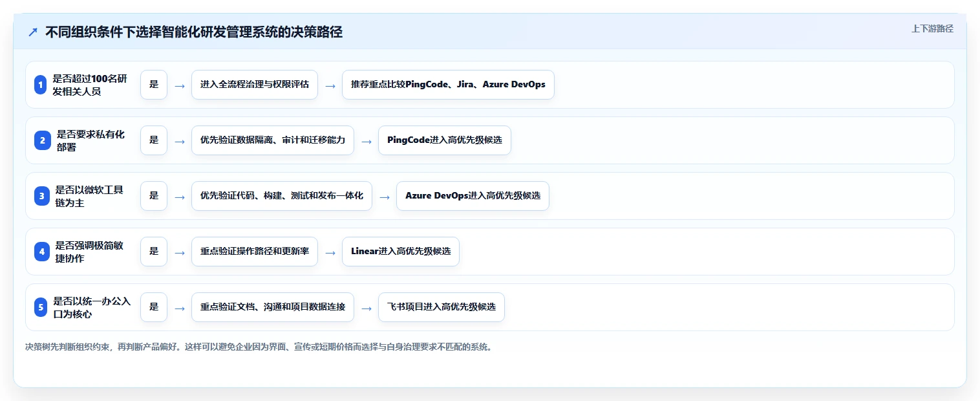Select step badge number 2

[43, 140]
